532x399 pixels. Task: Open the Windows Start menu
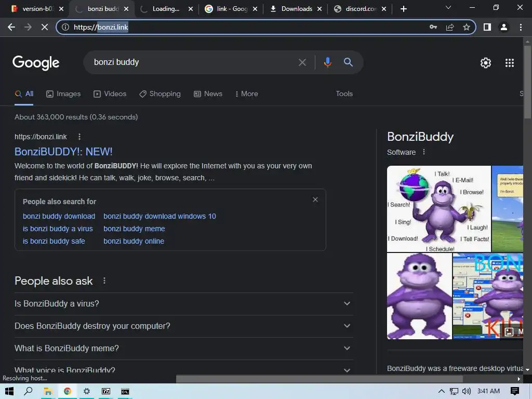click(9, 391)
